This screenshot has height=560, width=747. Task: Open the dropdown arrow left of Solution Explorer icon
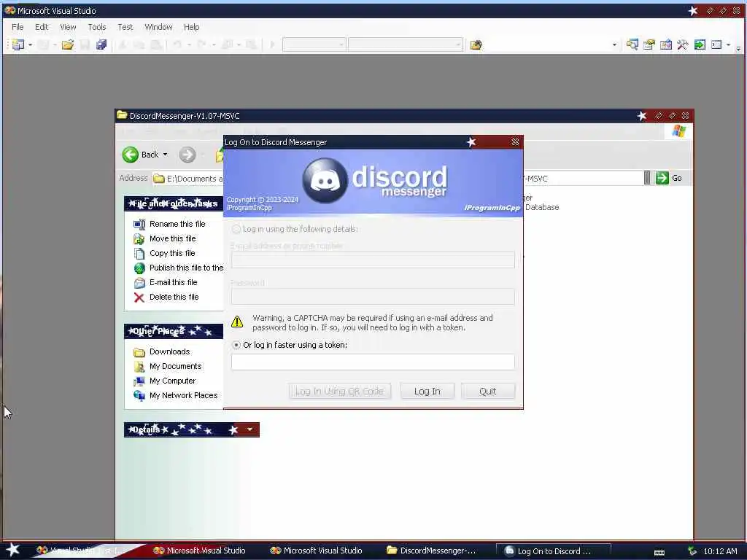614,44
